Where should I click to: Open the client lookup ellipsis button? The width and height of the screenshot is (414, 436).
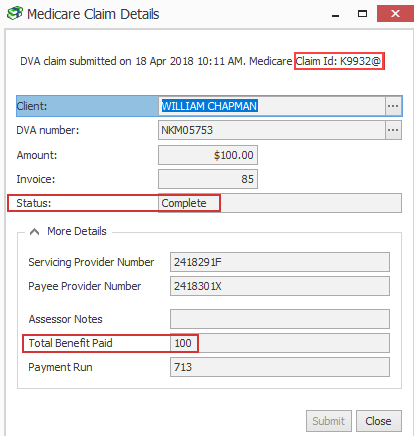point(393,106)
